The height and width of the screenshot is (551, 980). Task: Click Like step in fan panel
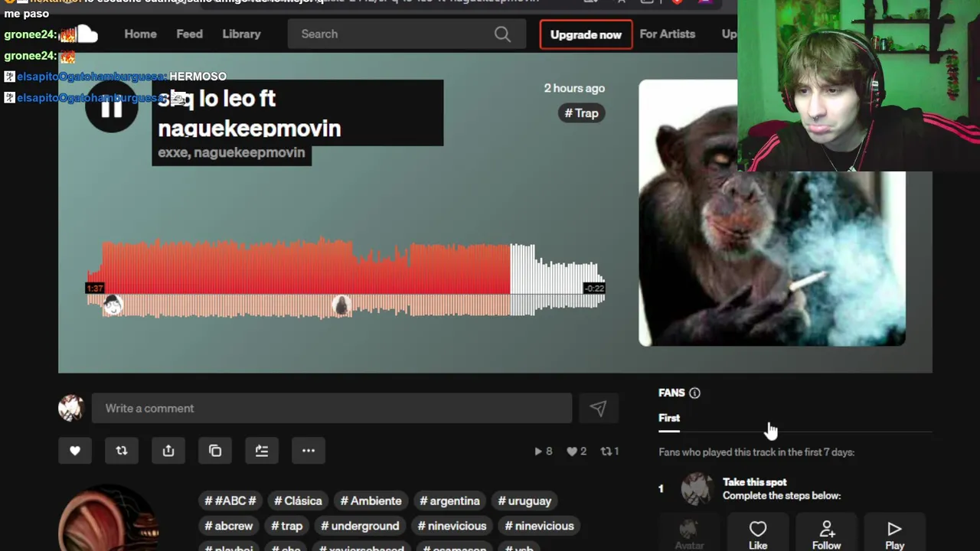pyautogui.click(x=758, y=535)
